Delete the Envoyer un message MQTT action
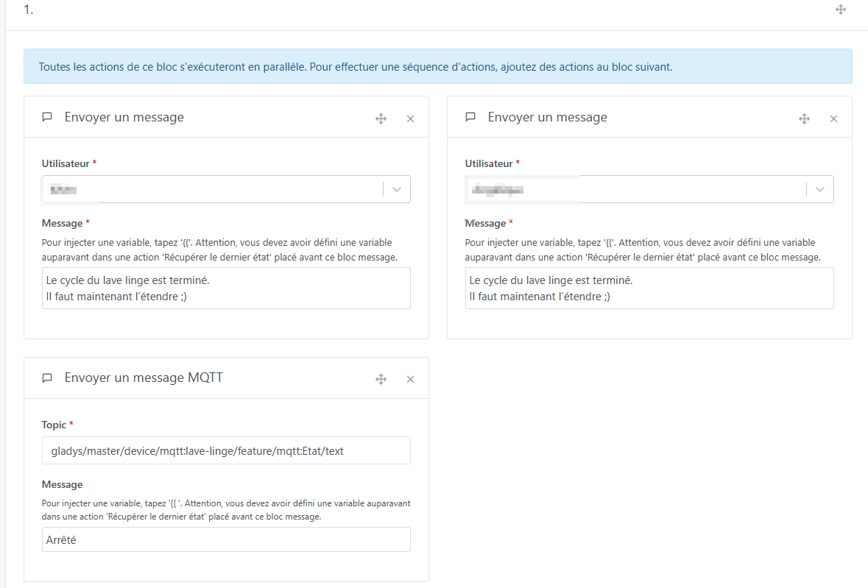 pyautogui.click(x=411, y=379)
